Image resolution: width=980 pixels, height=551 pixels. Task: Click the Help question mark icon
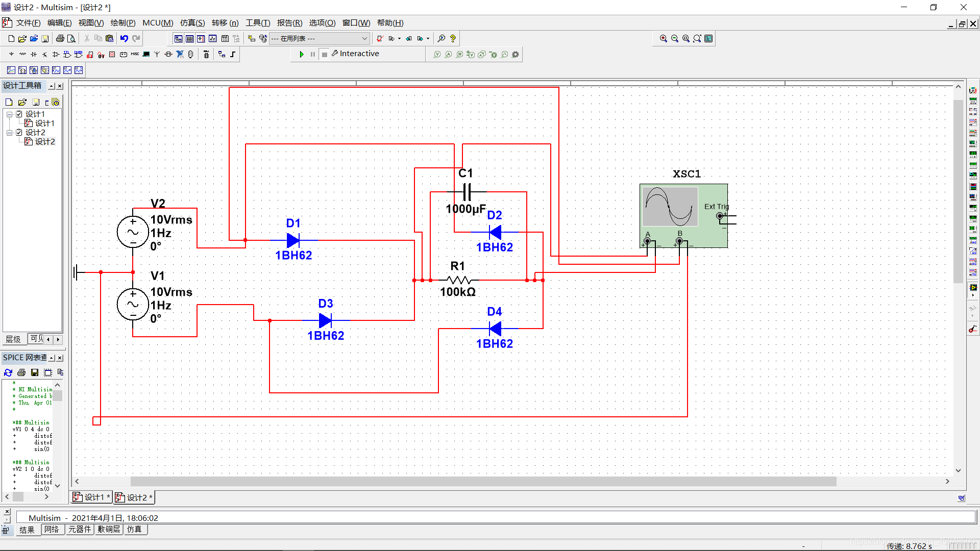(453, 38)
